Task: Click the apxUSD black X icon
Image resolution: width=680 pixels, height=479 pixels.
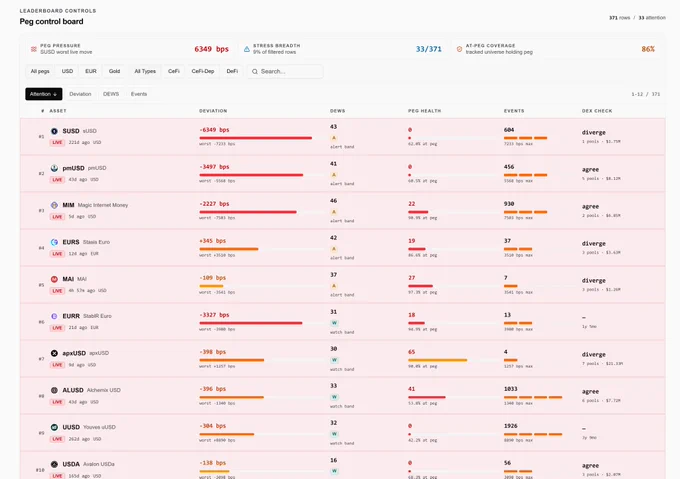Action: point(54,353)
